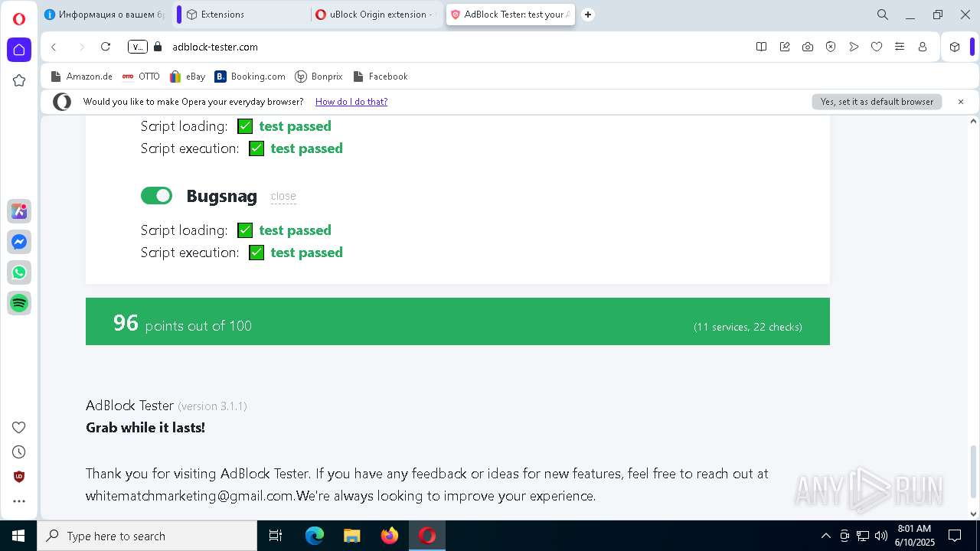Click the whitematchmarketing@gmail.com email text
Screen dimensions: 980x551
[x=190, y=496]
